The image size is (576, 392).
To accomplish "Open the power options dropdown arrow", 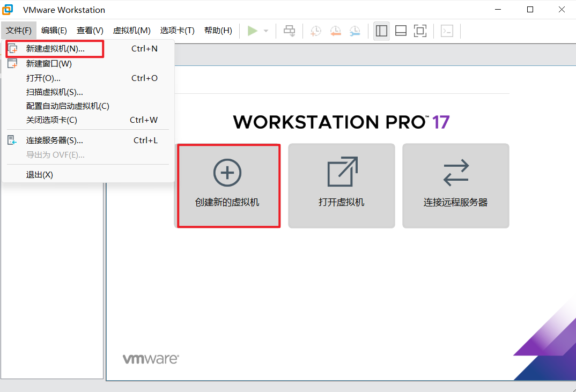I will [x=266, y=31].
